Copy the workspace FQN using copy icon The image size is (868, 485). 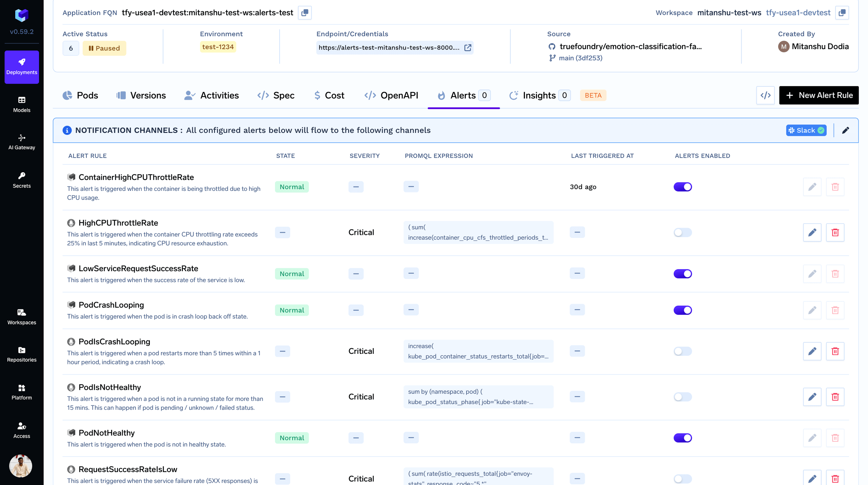[x=842, y=13]
